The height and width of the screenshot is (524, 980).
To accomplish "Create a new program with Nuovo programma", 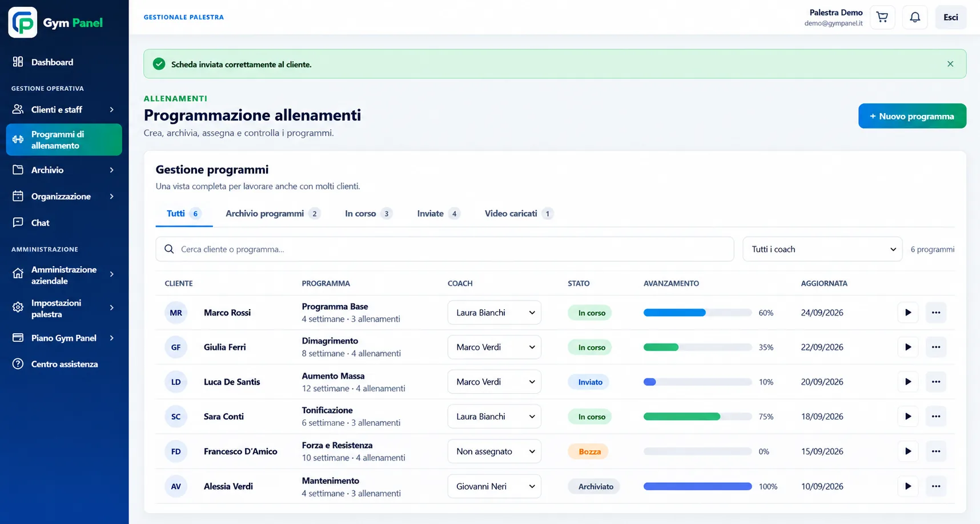I will (912, 116).
